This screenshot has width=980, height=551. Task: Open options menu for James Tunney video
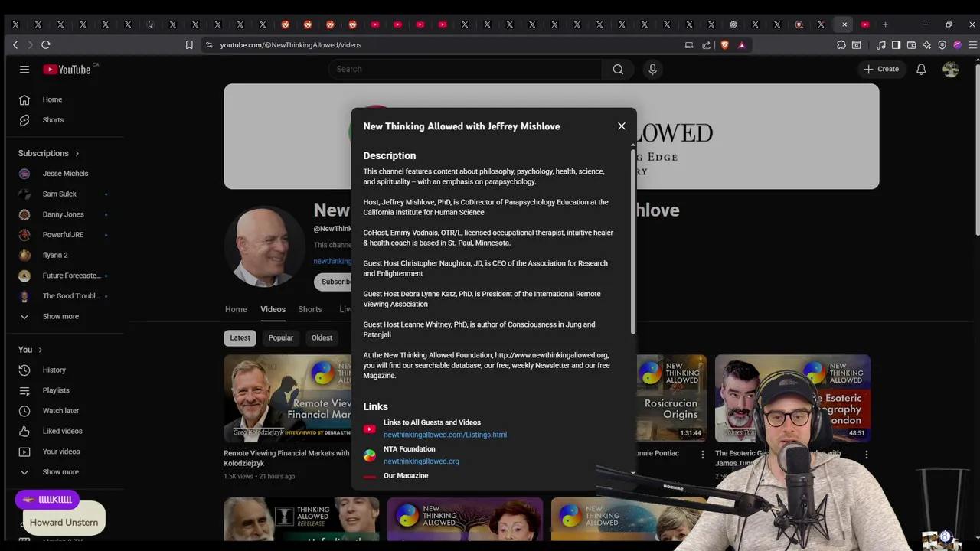coord(866,455)
